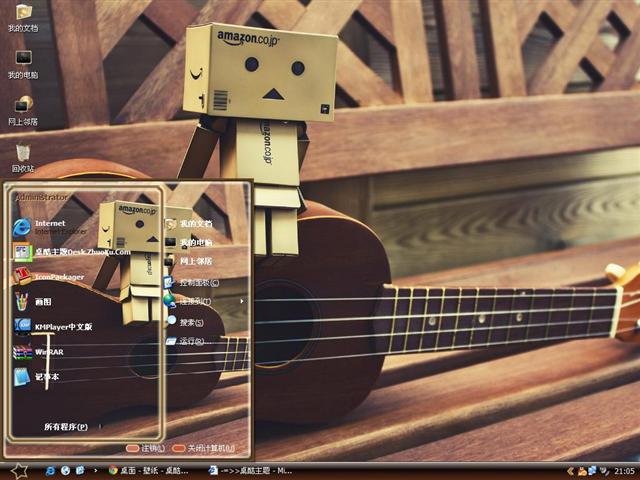The height and width of the screenshot is (480, 640).
Task: Expand the 连接到(T) submenu
Action: click(194, 301)
